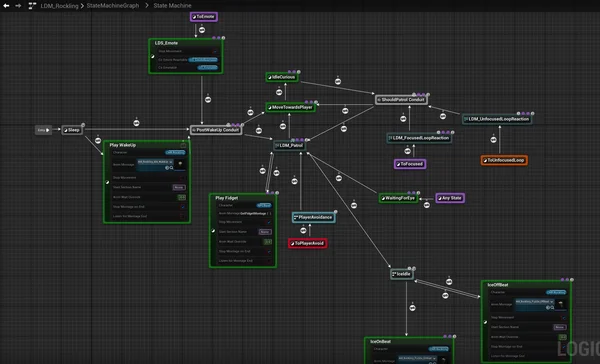
Task: Click the IceOffBeat node title
Action: click(x=498, y=285)
